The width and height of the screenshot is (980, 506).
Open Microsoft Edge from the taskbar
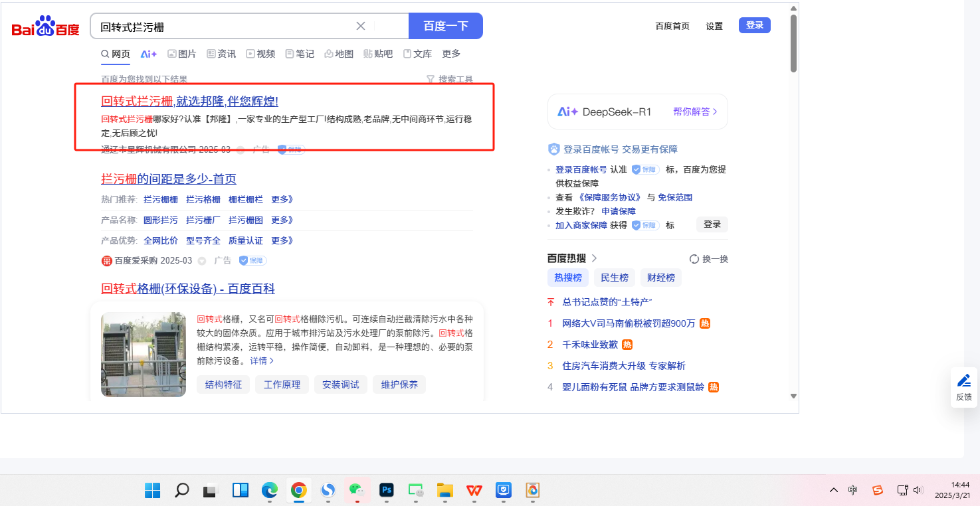pyautogui.click(x=269, y=490)
